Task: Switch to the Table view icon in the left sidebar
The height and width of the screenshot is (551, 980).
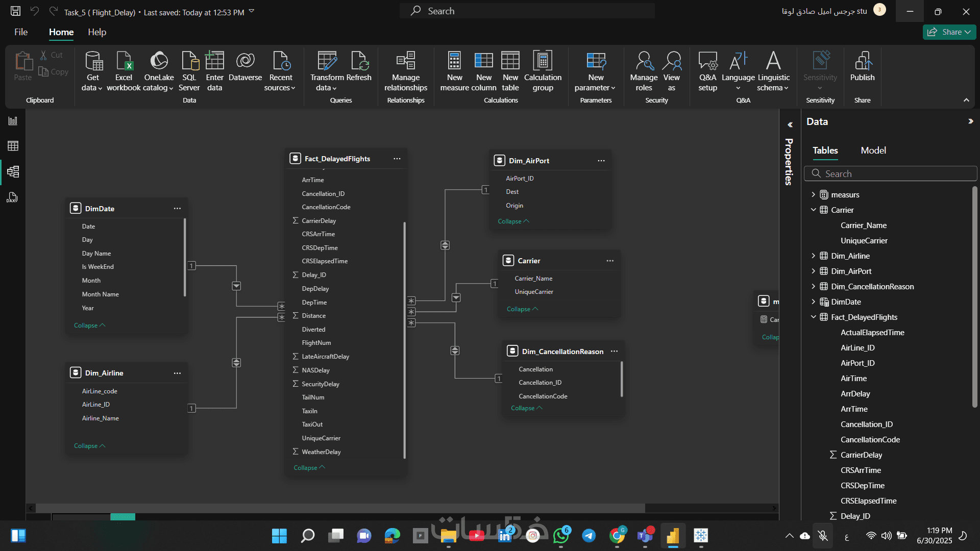Action: point(13,146)
